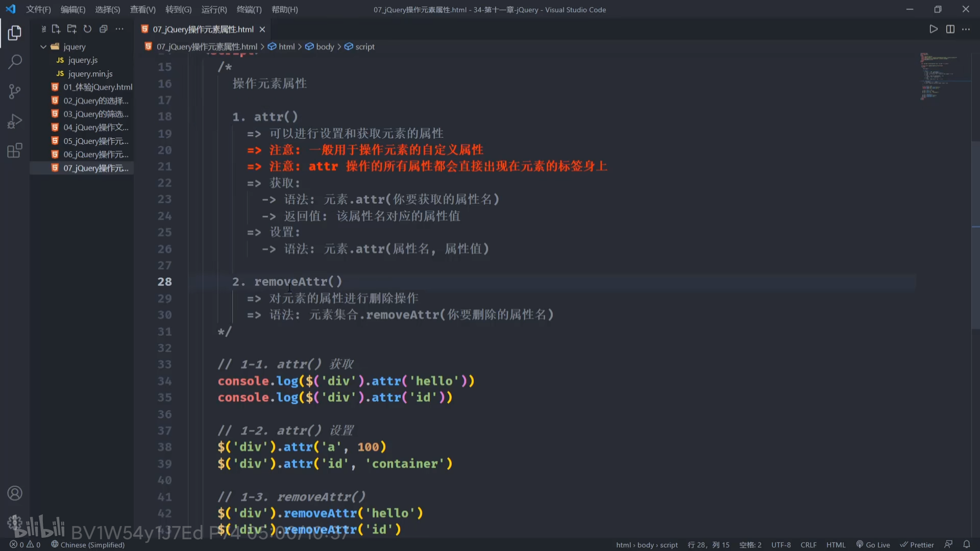
Task: Click the CRLF line ending button
Action: [x=808, y=545]
